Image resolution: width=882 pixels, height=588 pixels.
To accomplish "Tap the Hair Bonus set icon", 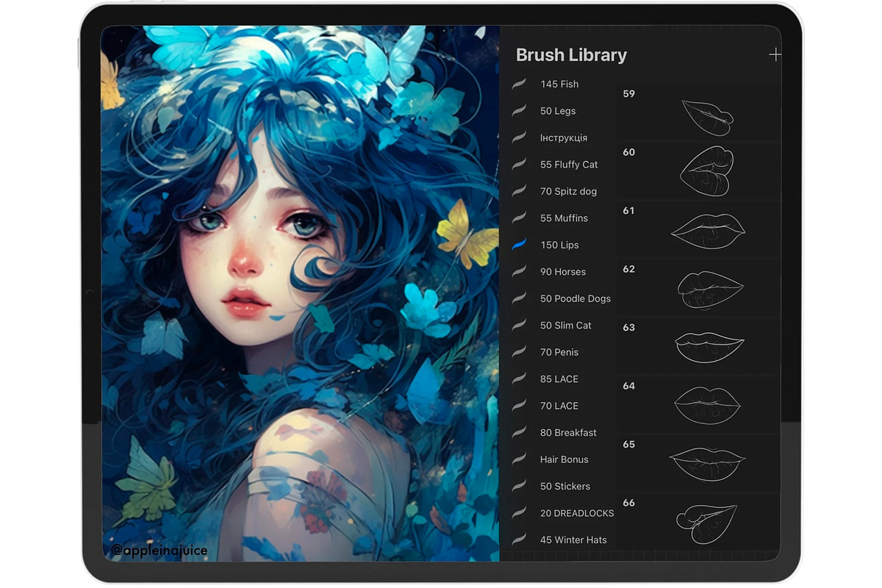I will click(x=520, y=459).
